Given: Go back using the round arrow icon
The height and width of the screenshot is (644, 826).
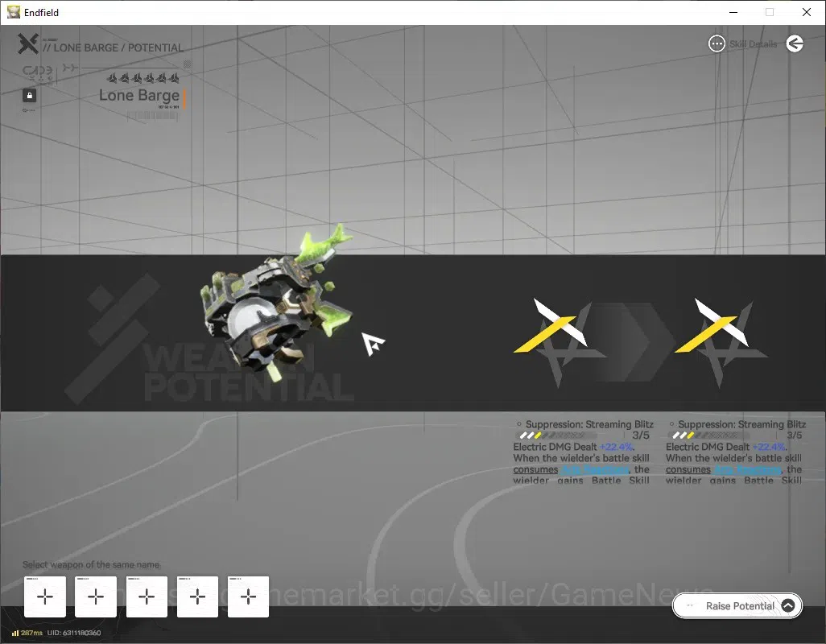Looking at the screenshot, I should click(795, 43).
